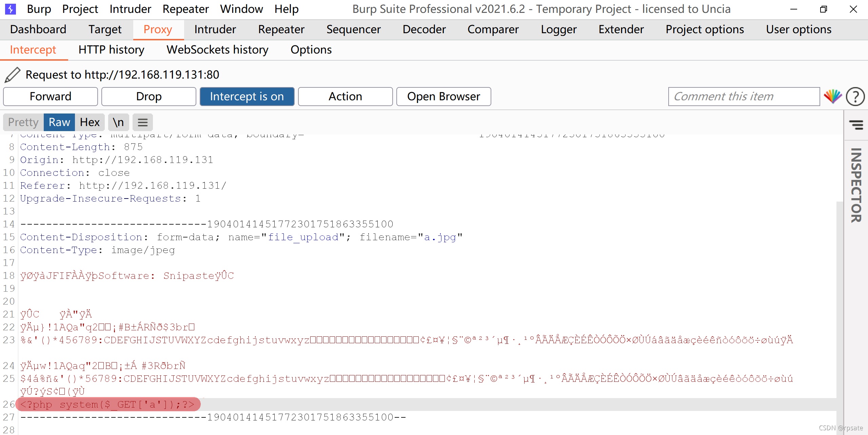Image resolution: width=868 pixels, height=435 pixels.
Task: Go to the Repeater tool tab
Action: [281, 29]
